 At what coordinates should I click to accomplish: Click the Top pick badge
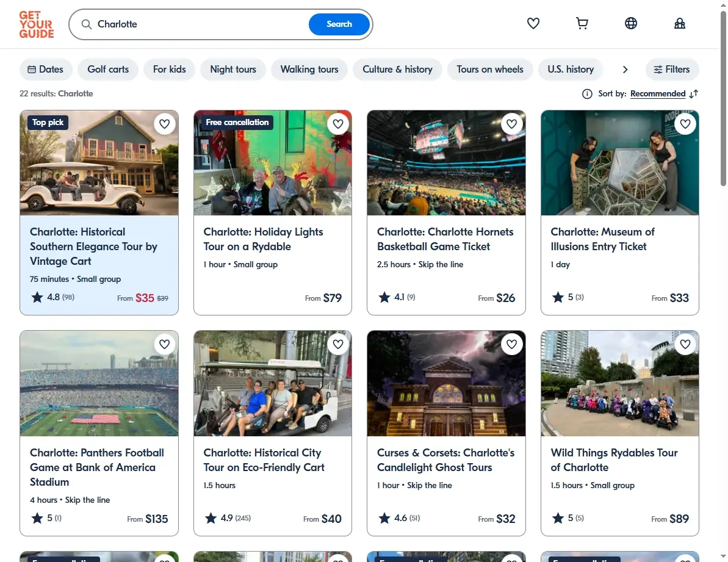coord(48,123)
